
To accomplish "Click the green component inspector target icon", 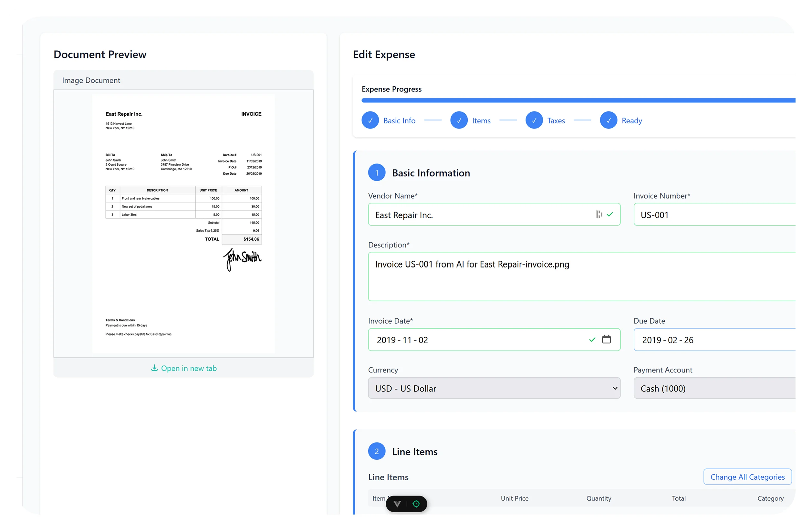I will point(416,504).
